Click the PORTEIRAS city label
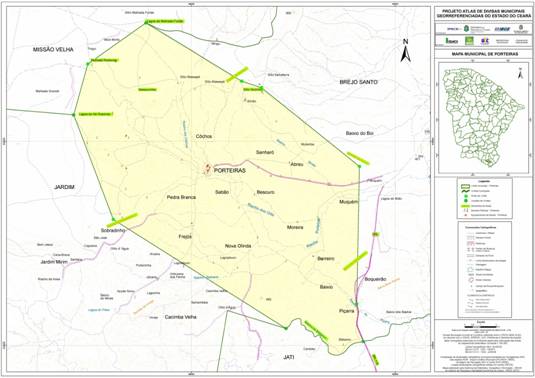Screen dimensions: 535x378 (230, 171)
